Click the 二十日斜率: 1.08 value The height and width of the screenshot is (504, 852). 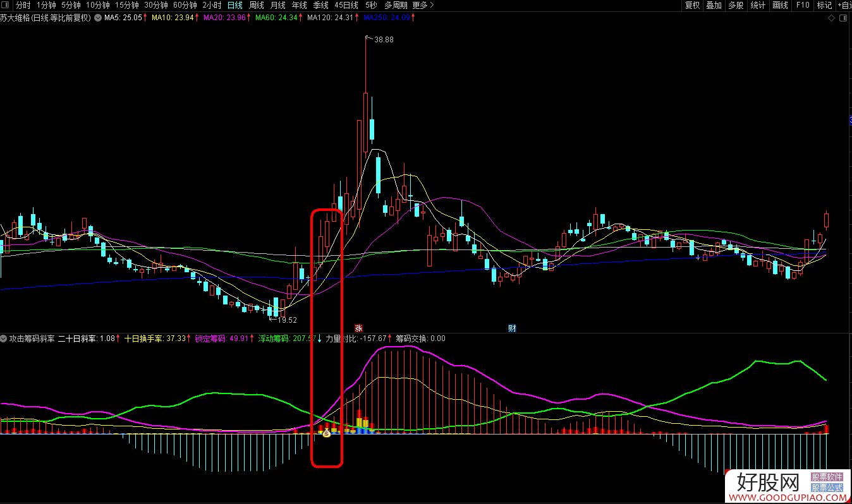pos(87,339)
